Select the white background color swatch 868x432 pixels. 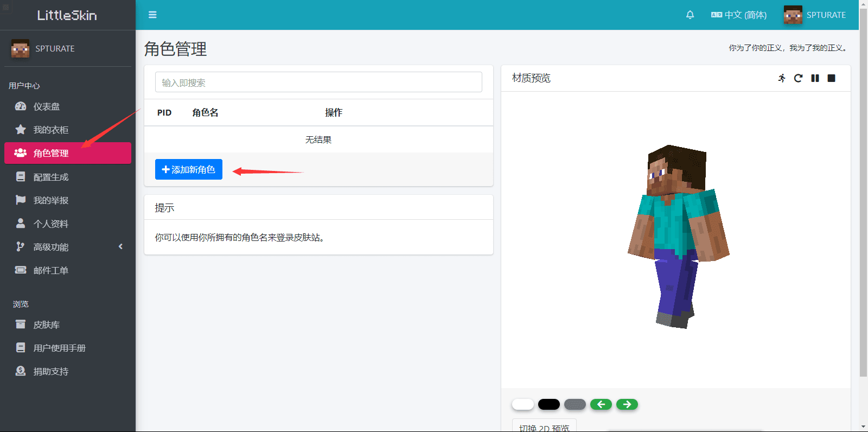click(x=523, y=404)
